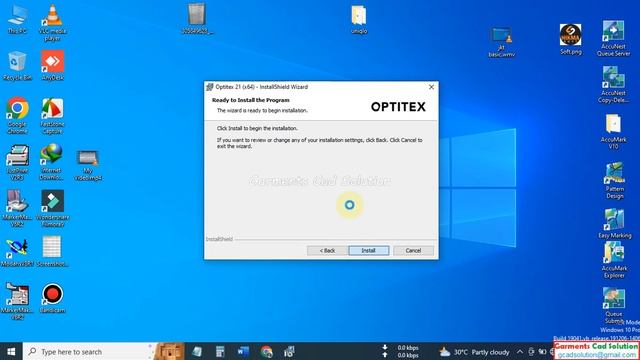Select the Queue Submit shortcut
Screen dimensions: 640x360
tap(614, 305)
